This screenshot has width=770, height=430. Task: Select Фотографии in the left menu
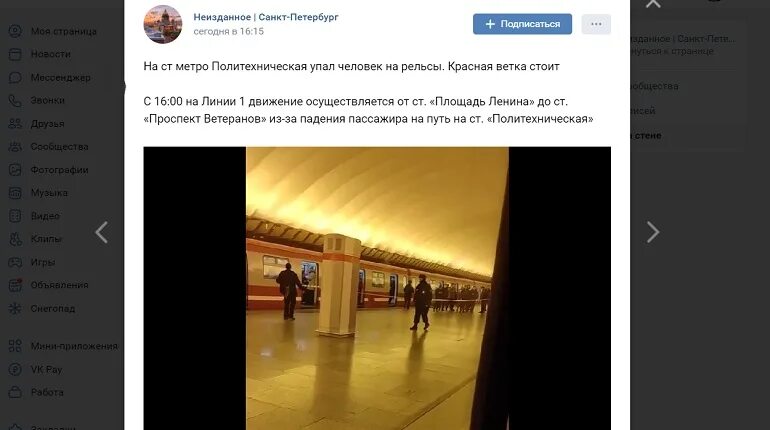59,170
